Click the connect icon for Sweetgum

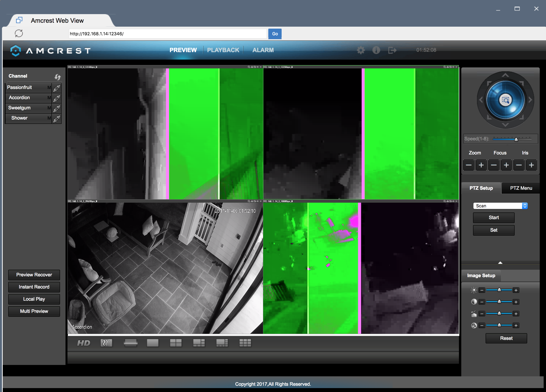[56, 108]
